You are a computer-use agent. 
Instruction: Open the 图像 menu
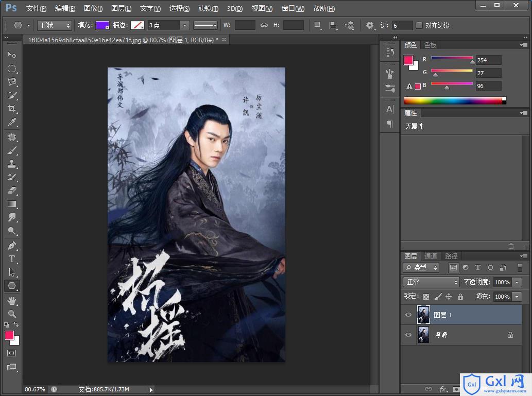click(x=93, y=8)
